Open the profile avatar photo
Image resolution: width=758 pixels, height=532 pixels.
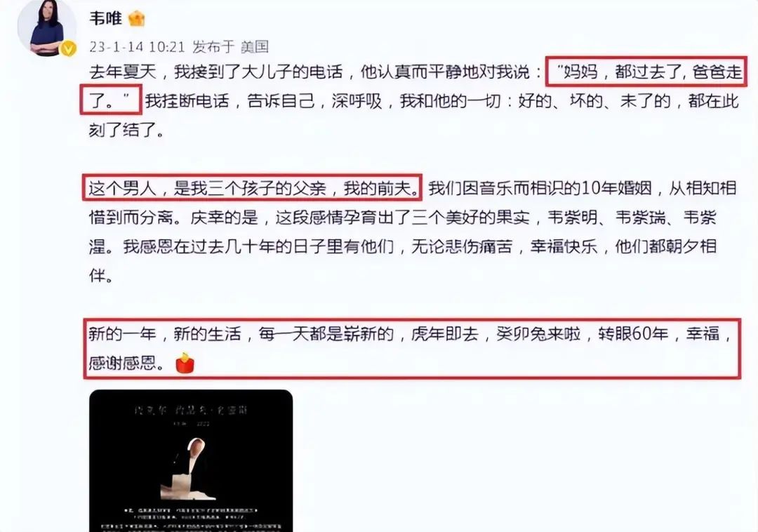pos(47,27)
